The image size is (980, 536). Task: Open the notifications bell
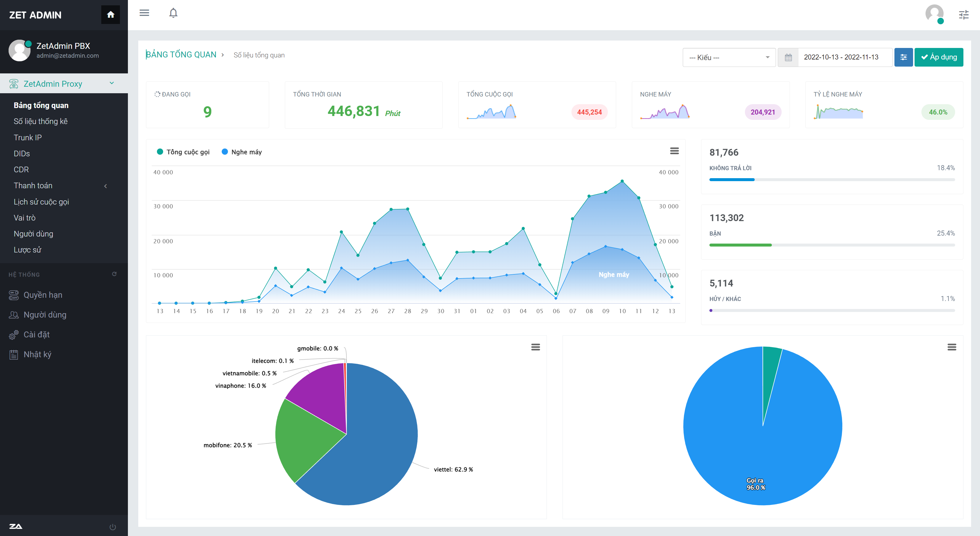(173, 13)
